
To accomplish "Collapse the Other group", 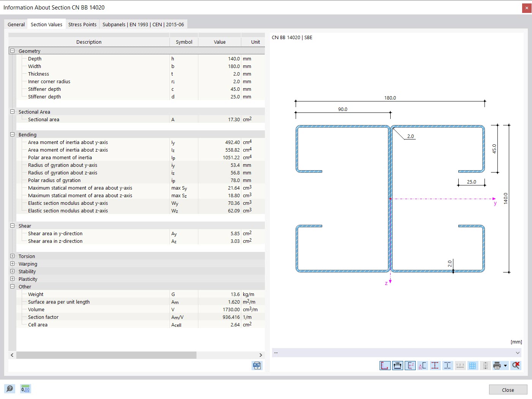I will click(12, 287).
